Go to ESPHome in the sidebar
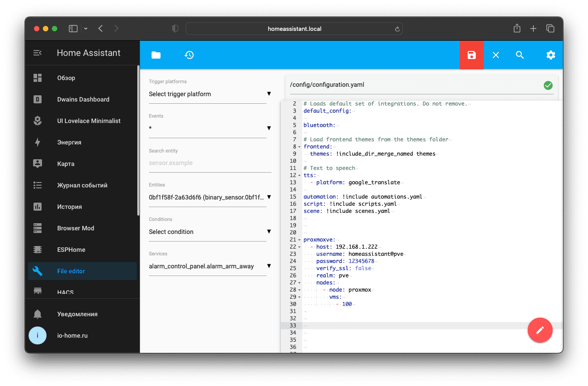 [71, 250]
